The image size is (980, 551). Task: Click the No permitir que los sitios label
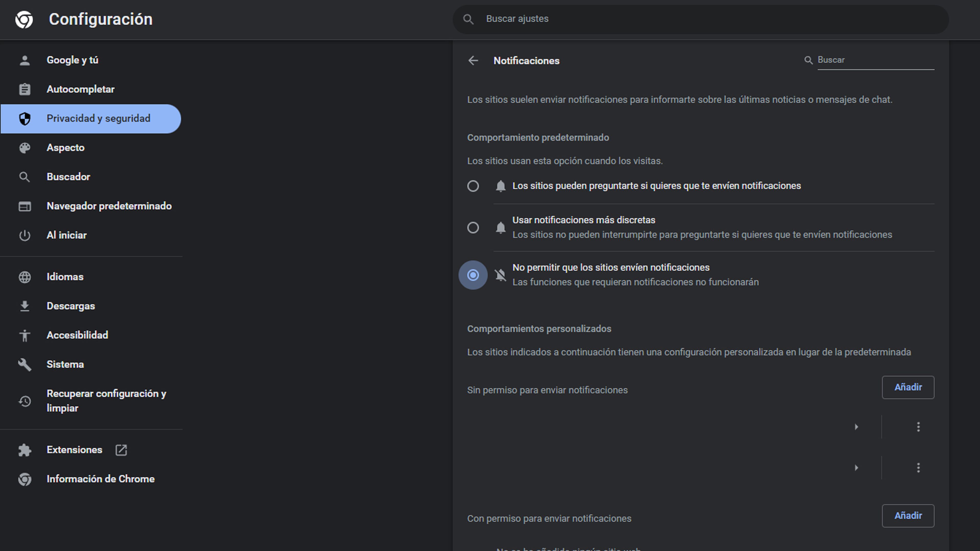tap(611, 268)
